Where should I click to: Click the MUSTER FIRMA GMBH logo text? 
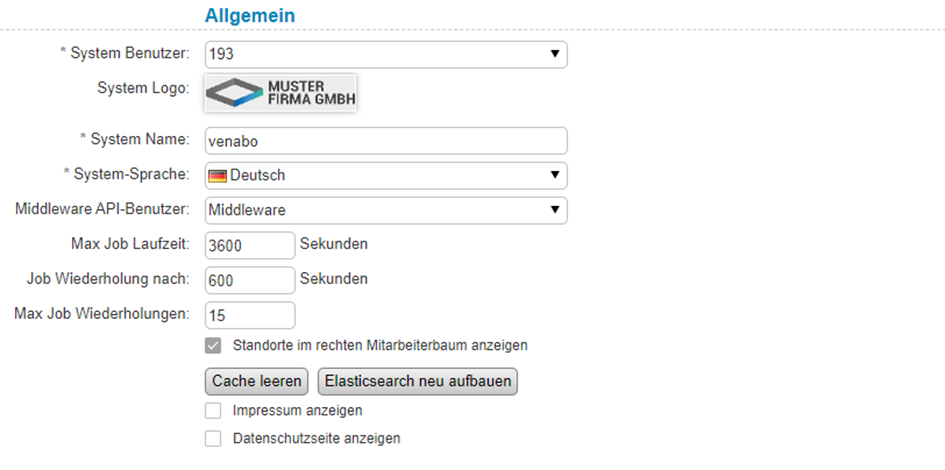310,93
